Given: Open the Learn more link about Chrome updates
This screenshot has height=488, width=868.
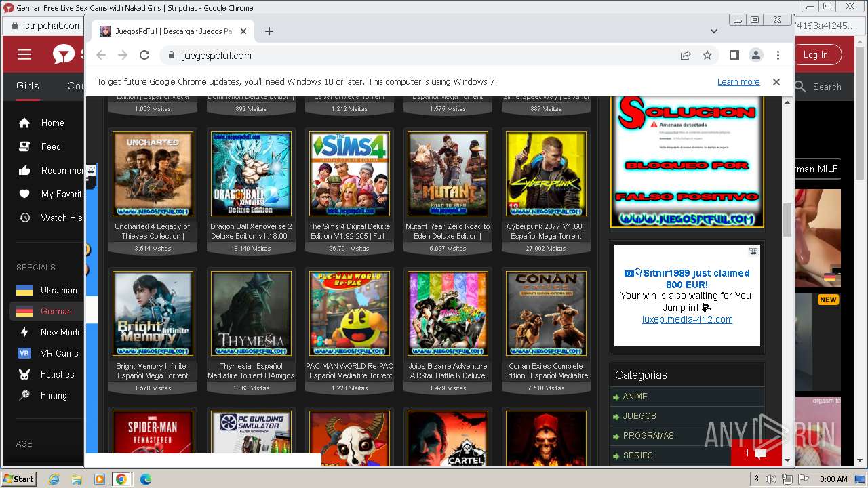Looking at the screenshot, I should 738,81.
